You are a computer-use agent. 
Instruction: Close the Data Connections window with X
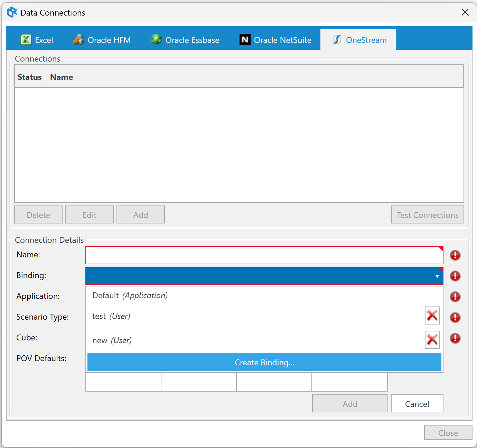point(465,12)
